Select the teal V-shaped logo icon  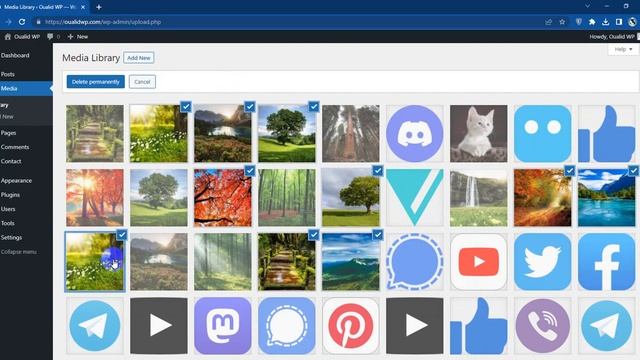pyautogui.click(x=415, y=198)
